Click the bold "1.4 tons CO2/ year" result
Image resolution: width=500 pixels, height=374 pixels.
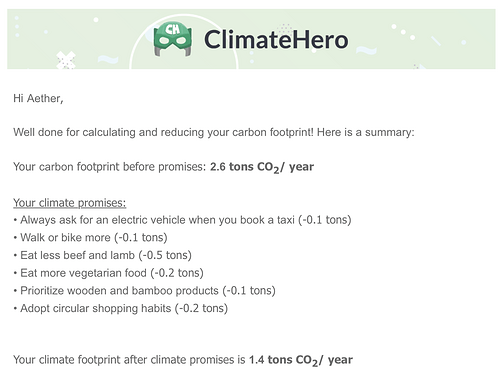click(x=301, y=360)
